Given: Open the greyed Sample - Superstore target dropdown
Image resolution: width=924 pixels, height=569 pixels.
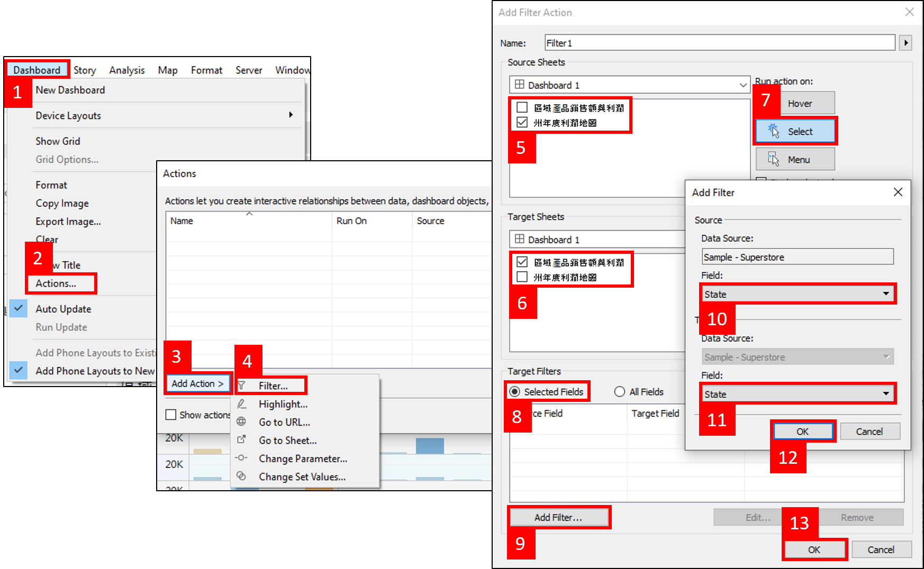Looking at the screenshot, I should tap(798, 357).
